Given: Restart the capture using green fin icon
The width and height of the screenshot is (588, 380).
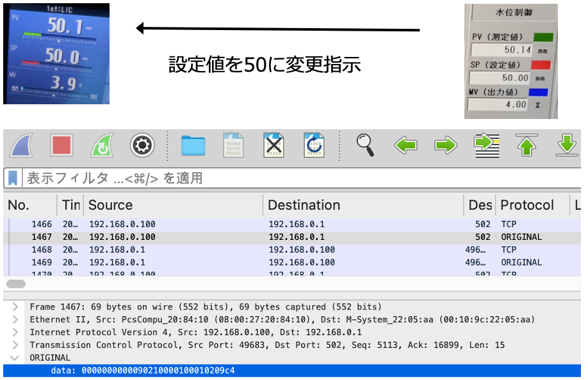Looking at the screenshot, I should (102, 146).
